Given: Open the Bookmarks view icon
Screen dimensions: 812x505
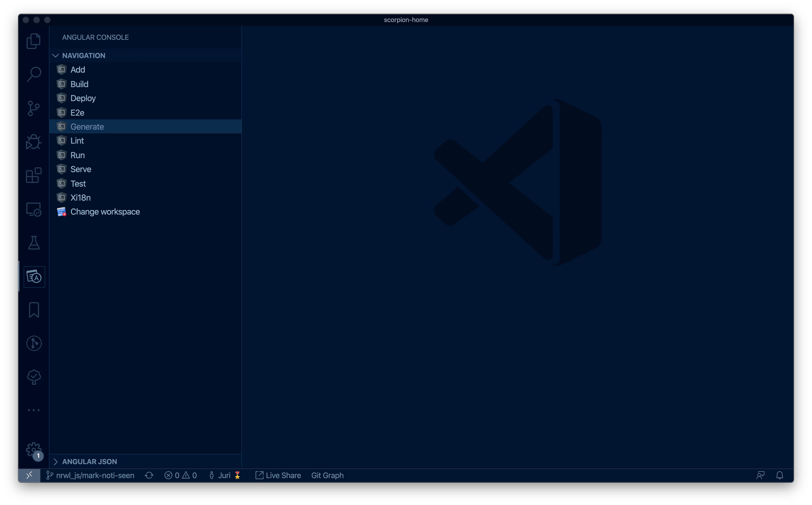Looking at the screenshot, I should pyautogui.click(x=34, y=310).
